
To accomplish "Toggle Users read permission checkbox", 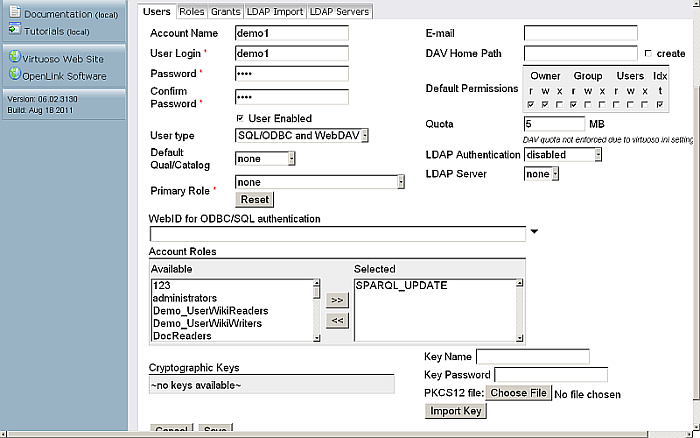I will [x=616, y=104].
